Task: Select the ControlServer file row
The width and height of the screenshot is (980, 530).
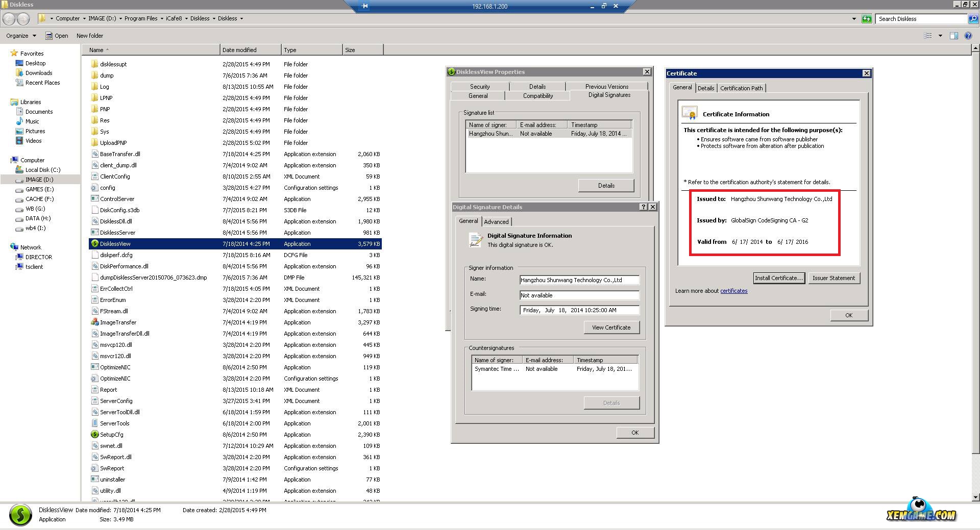Action: pyautogui.click(x=235, y=199)
